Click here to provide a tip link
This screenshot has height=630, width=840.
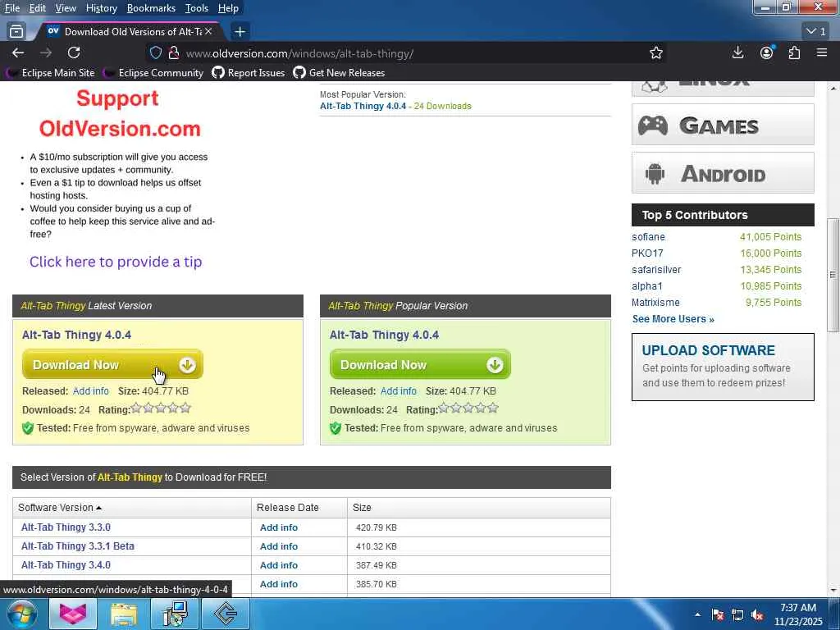coord(116,262)
